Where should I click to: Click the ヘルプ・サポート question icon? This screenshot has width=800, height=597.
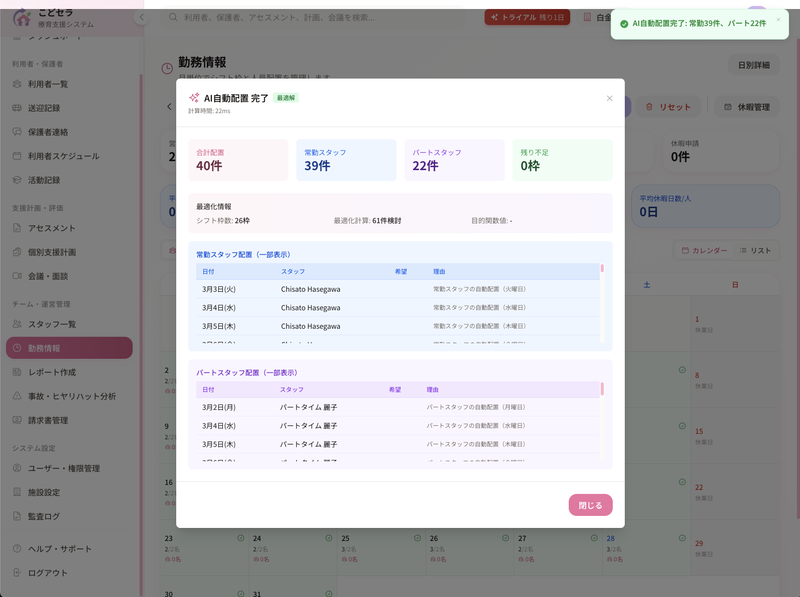[x=17, y=549]
